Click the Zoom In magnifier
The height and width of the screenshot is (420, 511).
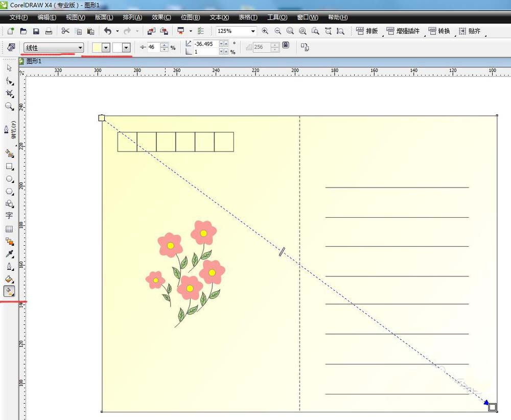click(x=265, y=31)
